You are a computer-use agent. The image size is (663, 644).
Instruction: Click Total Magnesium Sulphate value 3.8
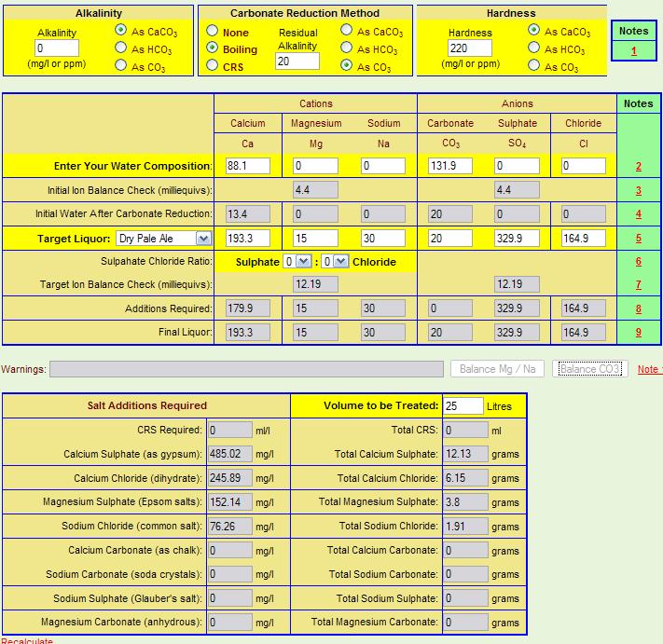465,502
